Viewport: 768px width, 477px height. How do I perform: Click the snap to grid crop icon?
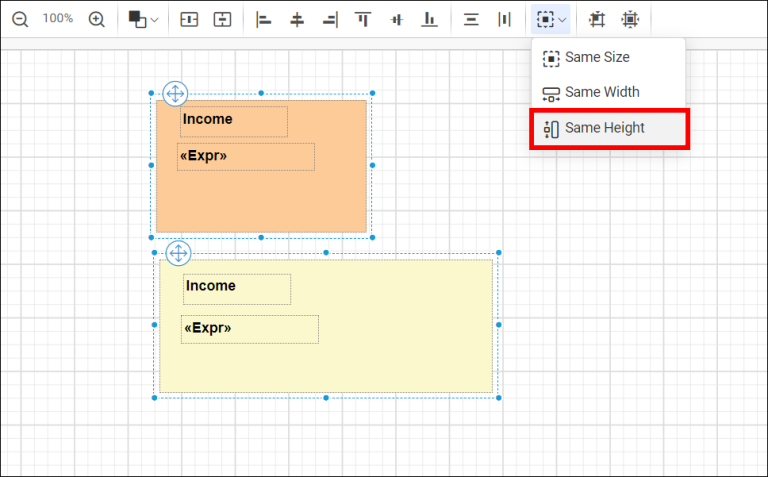(597, 20)
